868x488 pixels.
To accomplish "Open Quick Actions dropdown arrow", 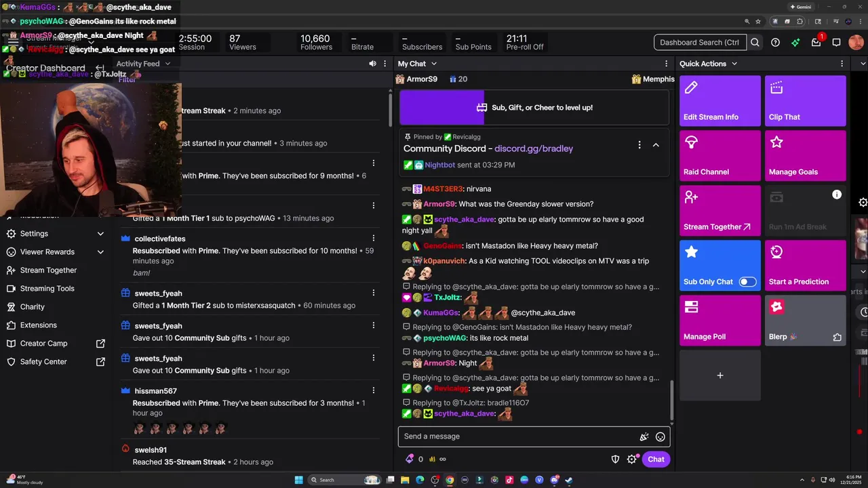I will coord(734,64).
